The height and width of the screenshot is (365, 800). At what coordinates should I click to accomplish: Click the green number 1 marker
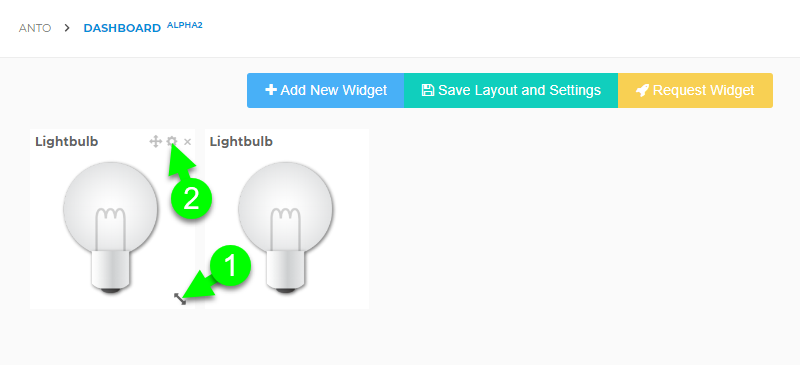pos(231,265)
